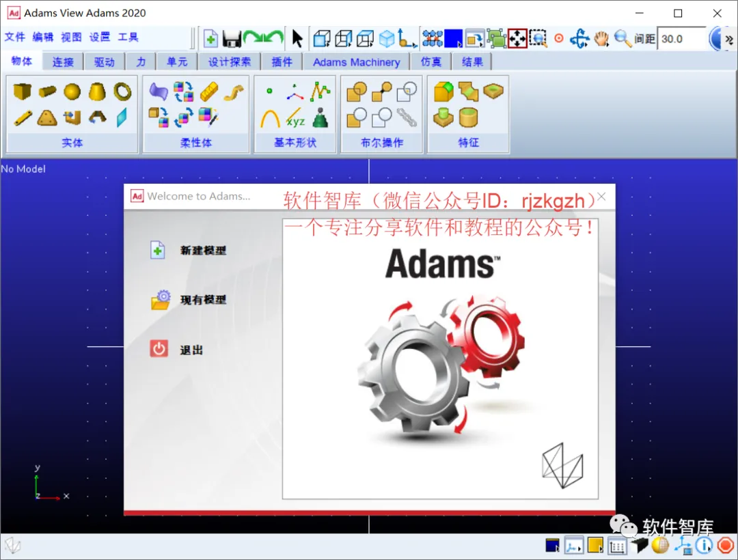Viewport: 738px width, 560px height.
Task: Click the chain link boolean icon
Action: pos(407,117)
